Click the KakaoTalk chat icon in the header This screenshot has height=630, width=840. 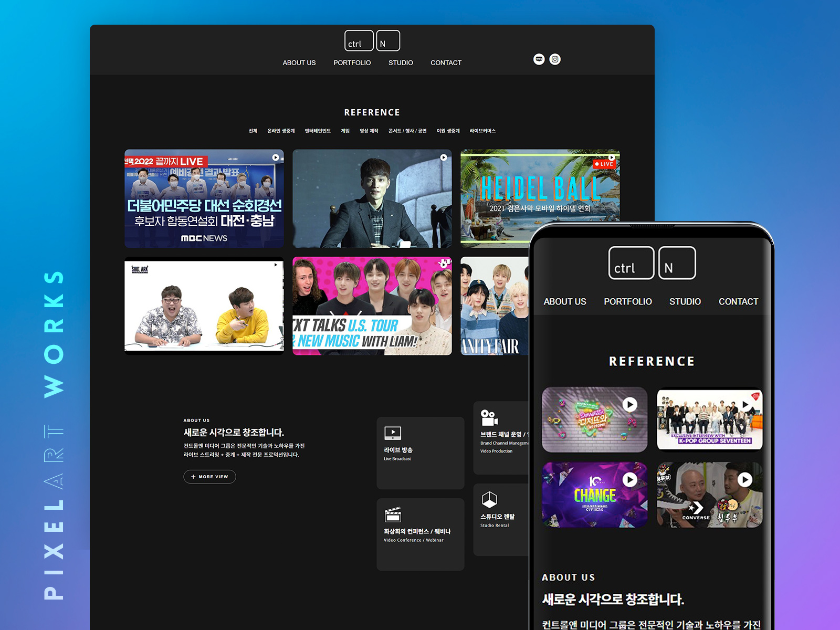[539, 59]
